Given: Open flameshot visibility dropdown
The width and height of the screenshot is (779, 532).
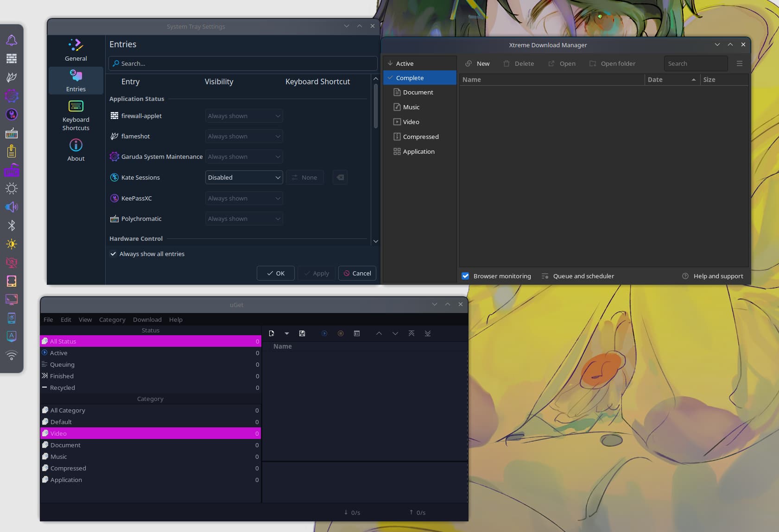Looking at the screenshot, I should pos(244,136).
